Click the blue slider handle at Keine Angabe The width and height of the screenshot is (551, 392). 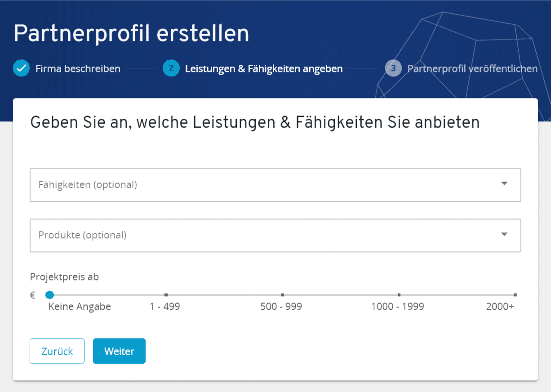pyautogui.click(x=50, y=295)
